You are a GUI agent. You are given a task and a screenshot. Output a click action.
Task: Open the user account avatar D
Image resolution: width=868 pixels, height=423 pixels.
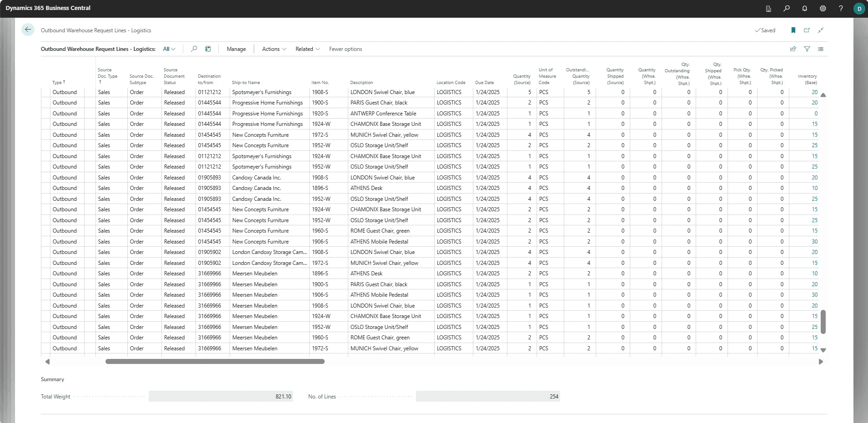pos(859,9)
